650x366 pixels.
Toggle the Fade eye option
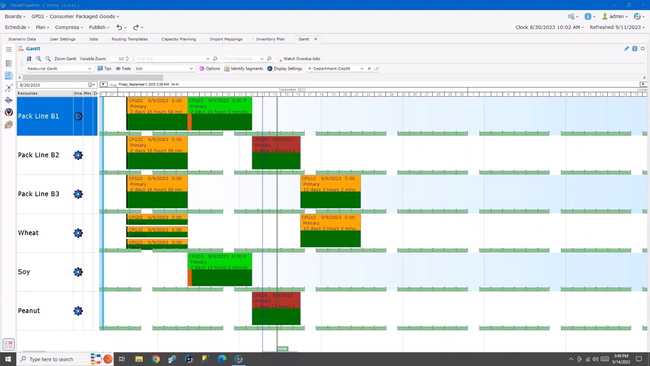pyautogui.click(x=123, y=69)
